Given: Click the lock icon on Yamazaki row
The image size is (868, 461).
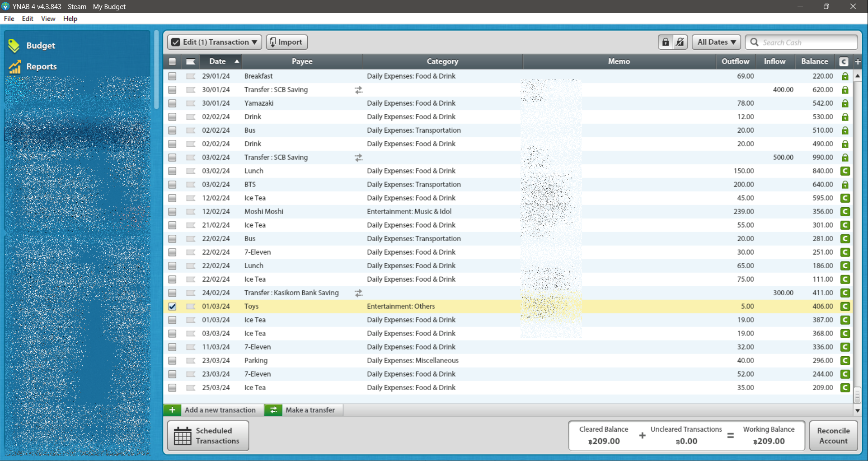Looking at the screenshot, I should tap(845, 103).
